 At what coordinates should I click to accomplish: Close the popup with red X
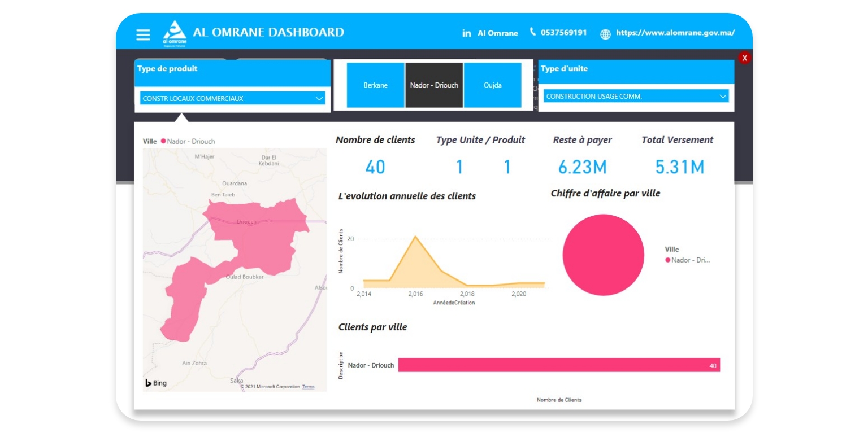[744, 58]
